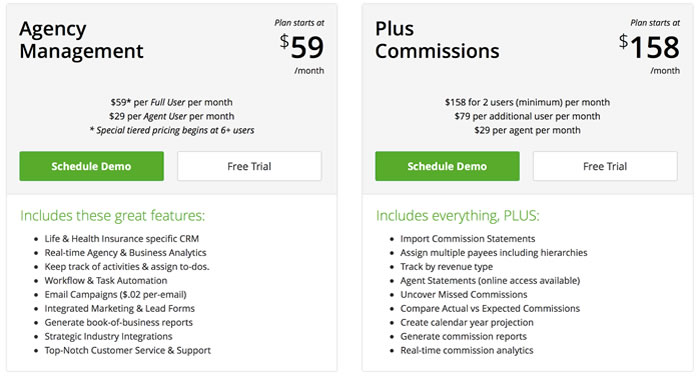Click the special tiered pricing note

pos(172,130)
